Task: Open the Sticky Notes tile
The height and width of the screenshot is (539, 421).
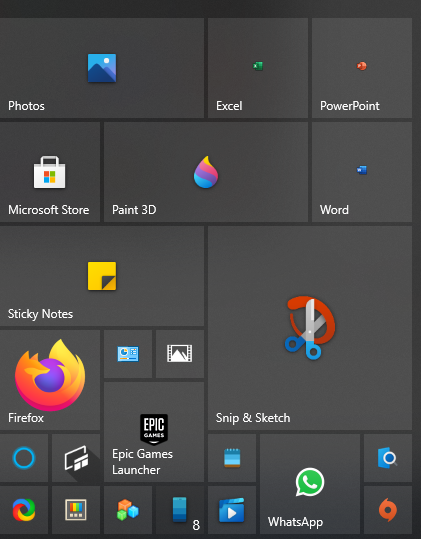Action: click(x=102, y=276)
